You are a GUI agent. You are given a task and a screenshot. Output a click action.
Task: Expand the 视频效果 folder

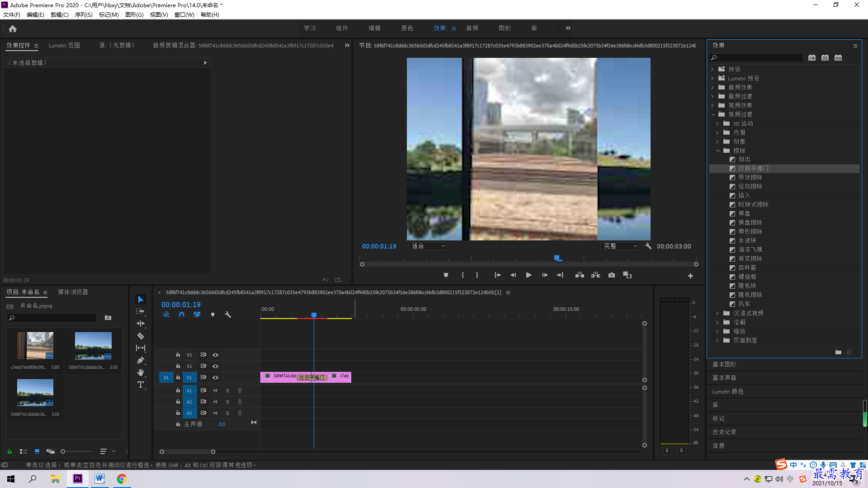(x=712, y=105)
